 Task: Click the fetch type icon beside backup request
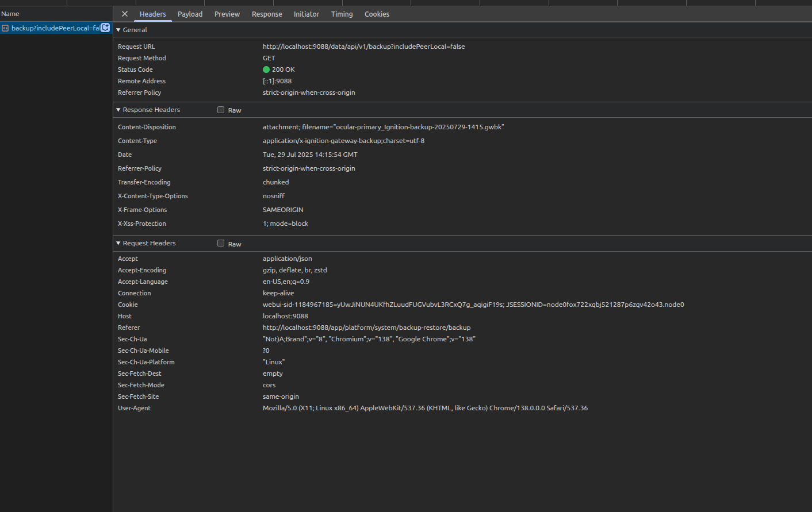pyautogui.click(x=5, y=28)
